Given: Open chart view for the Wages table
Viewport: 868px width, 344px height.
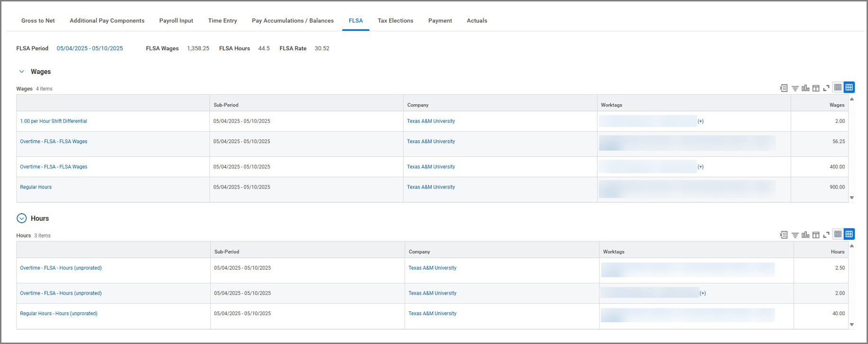Looking at the screenshot, I should click(x=805, y=88).
